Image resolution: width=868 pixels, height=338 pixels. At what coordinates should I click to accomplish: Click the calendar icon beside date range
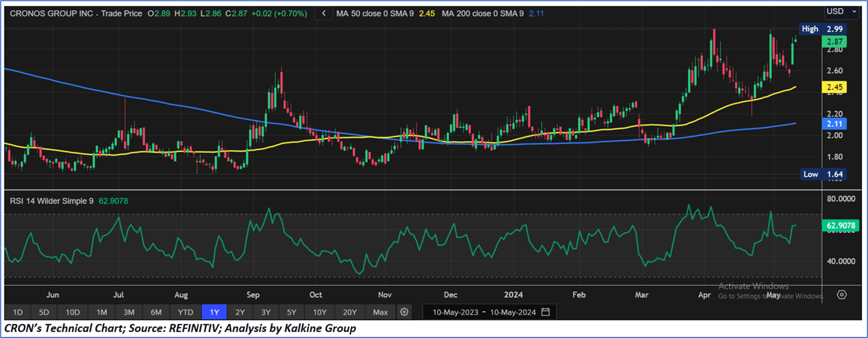click(546, 312)
